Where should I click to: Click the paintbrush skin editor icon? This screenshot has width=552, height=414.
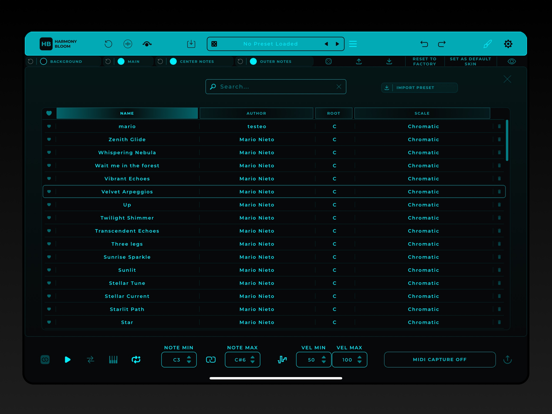click(488, 44)
